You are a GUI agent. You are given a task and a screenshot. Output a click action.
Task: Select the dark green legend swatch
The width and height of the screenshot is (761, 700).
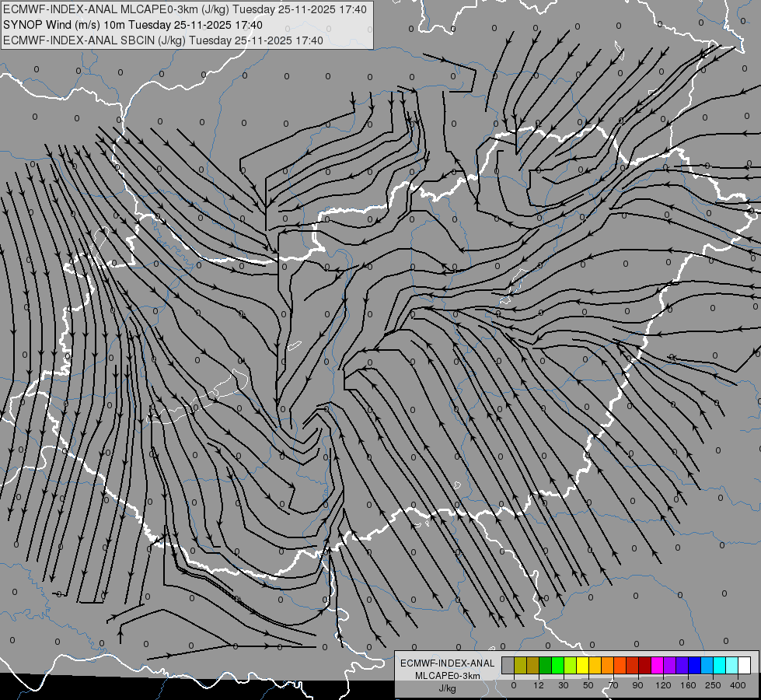tap(546, 665)
